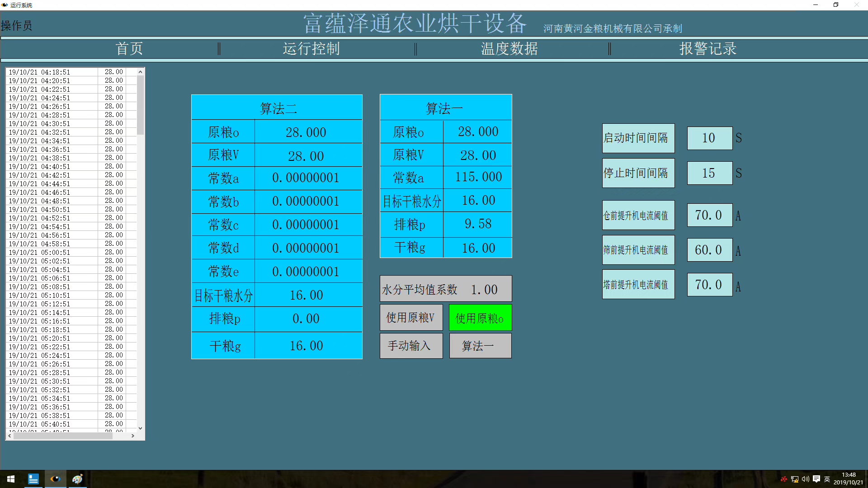Edit 算法二 常数a value

308,178
